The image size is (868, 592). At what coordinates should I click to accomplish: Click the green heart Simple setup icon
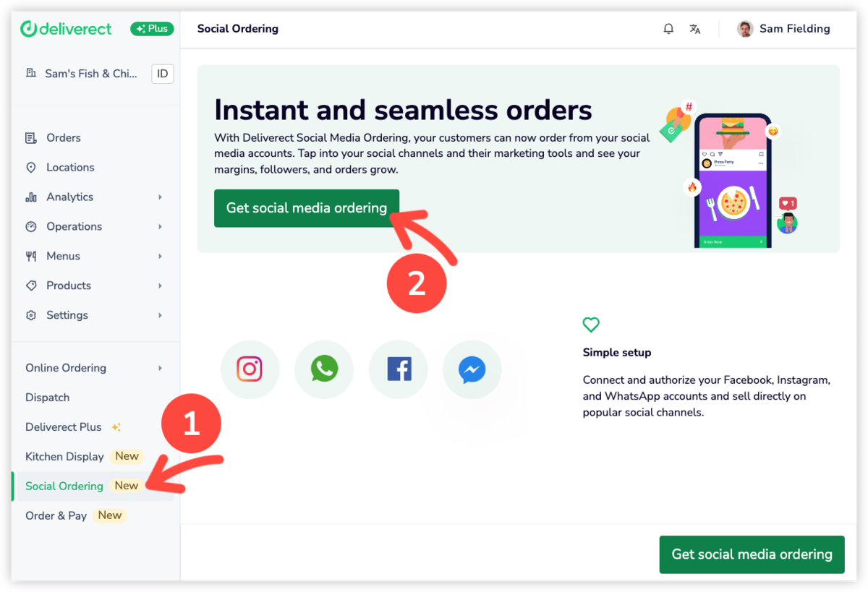[x=591, y=325]
